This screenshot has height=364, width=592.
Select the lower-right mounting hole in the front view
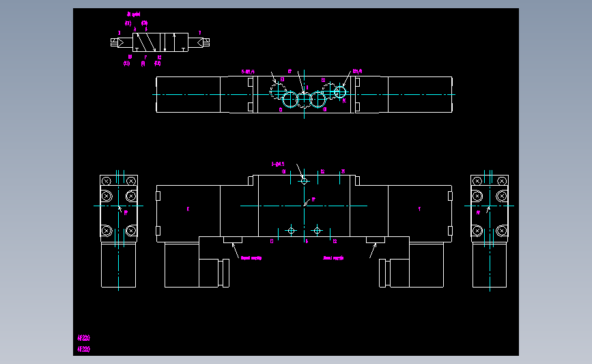317,231
